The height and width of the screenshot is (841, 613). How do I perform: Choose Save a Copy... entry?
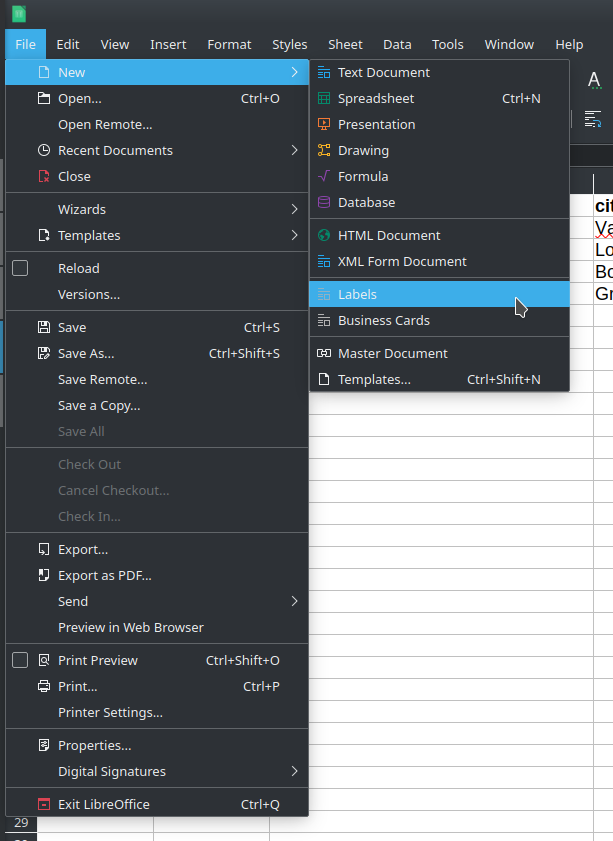(157, 405)
